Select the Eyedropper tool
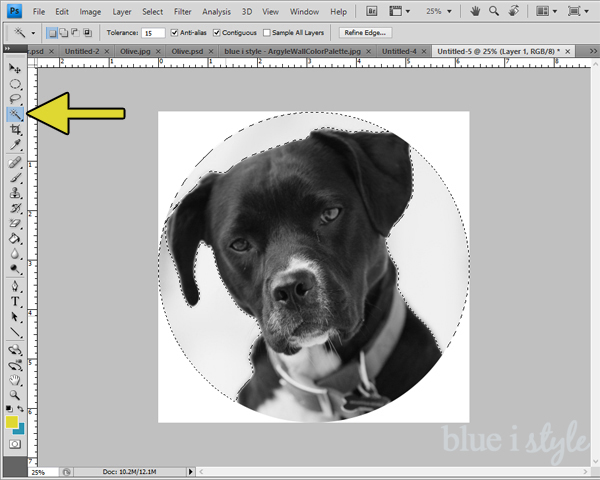The height and width of the screenshot is (480, 600). pyautogui.click(x=15, y=145)
